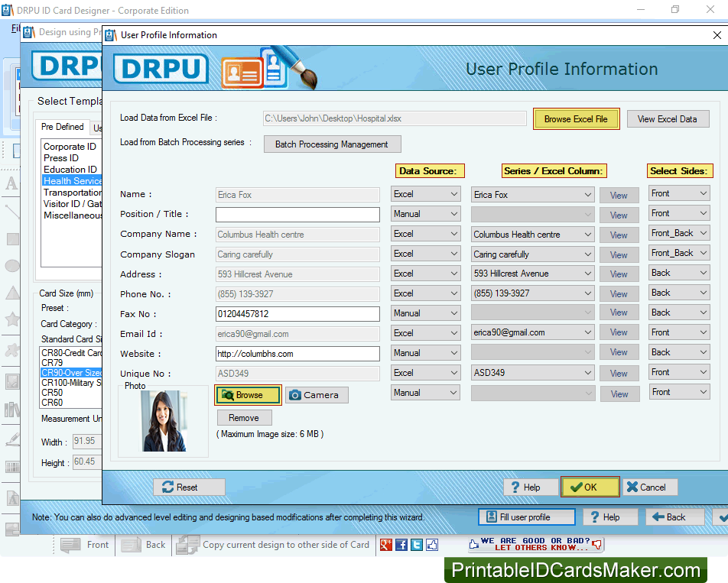Cancel the User Profile Information dialog
This screenshot has height=583, width=728.
(x=650, y=487)
